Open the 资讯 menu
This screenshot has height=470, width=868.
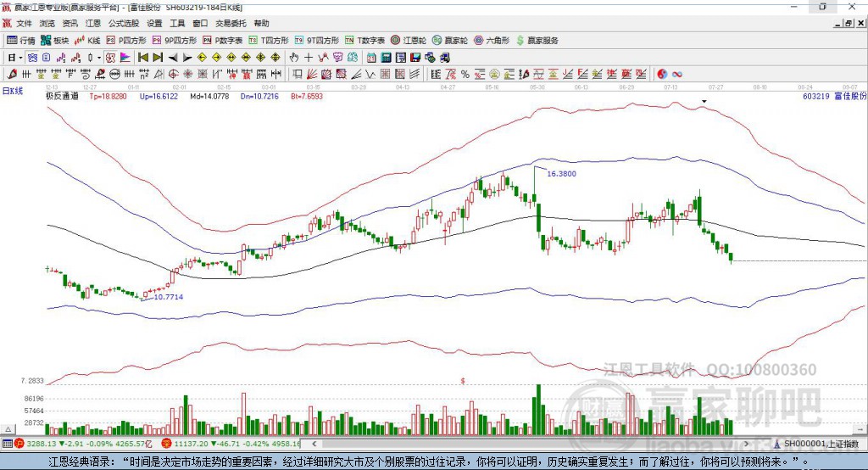pos(70,23)
